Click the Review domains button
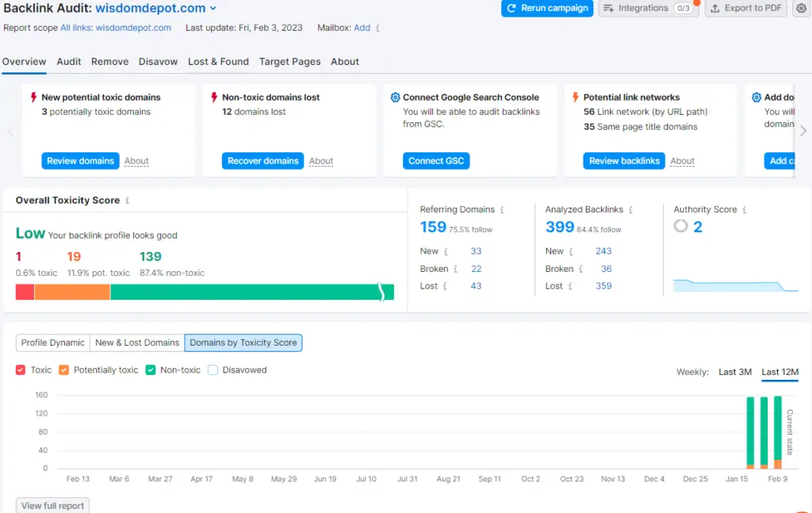This screenshot has height=513, width=812. [x=80, y=161]
